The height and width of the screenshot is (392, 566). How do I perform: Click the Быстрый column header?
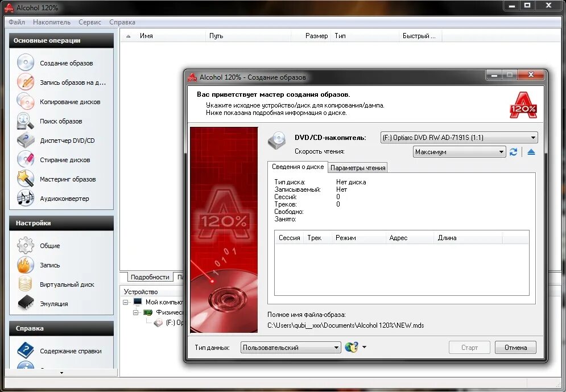pyautogui.click(x=420, y=36)
